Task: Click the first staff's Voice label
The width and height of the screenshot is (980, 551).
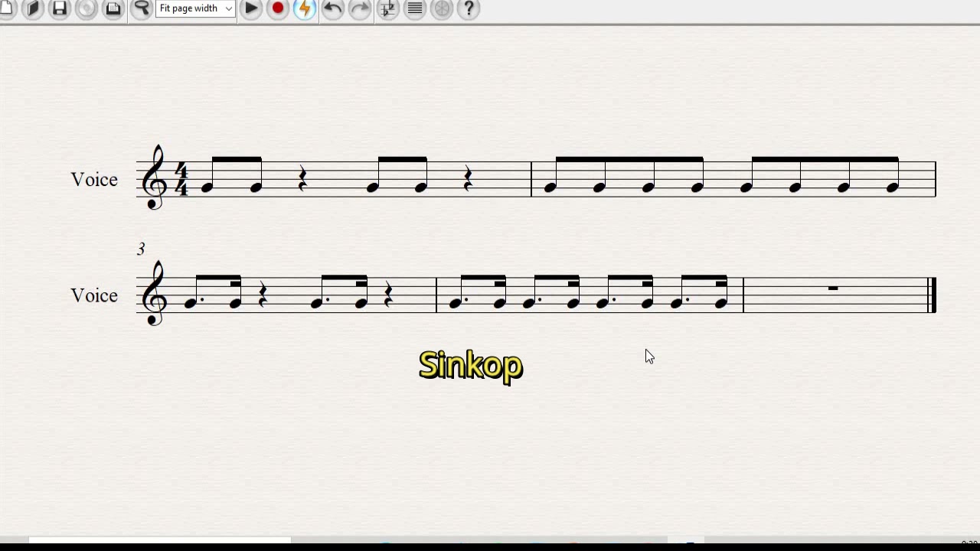Action: pyautogui.click(x=94, y=179)
